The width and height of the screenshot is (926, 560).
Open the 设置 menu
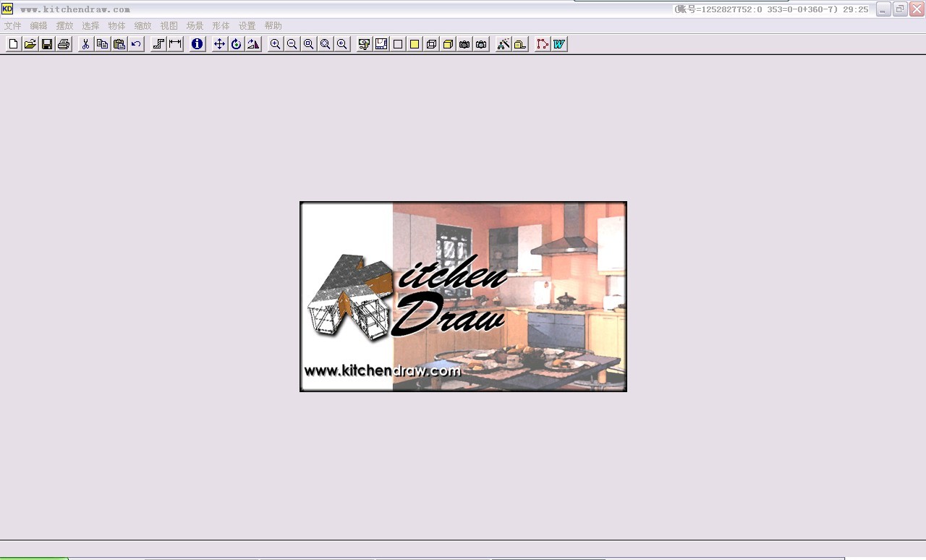(247, 26)
